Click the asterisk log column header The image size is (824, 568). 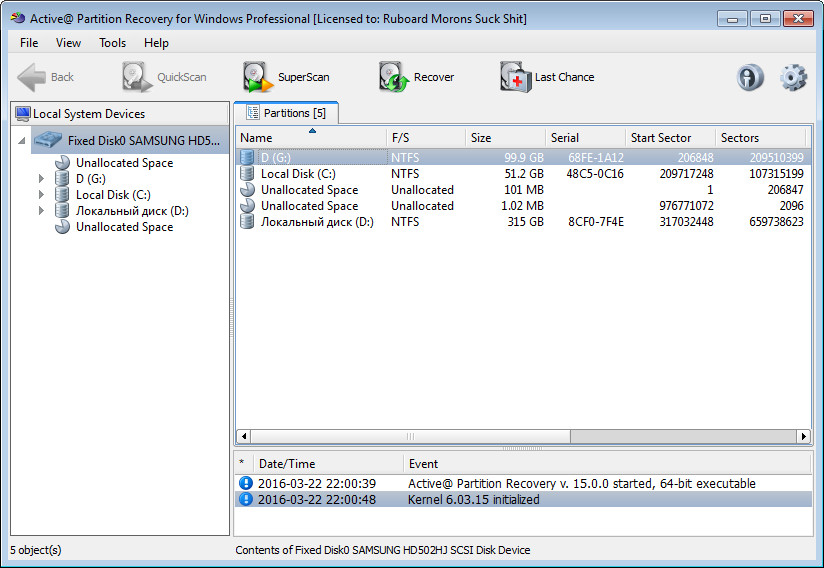tap(242, 463)
